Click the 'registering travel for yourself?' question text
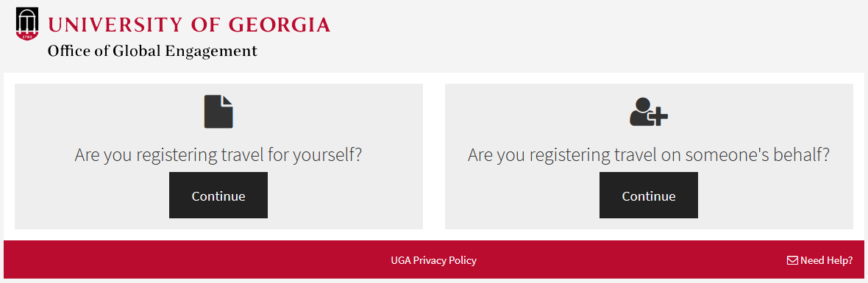 pos(218,155)
